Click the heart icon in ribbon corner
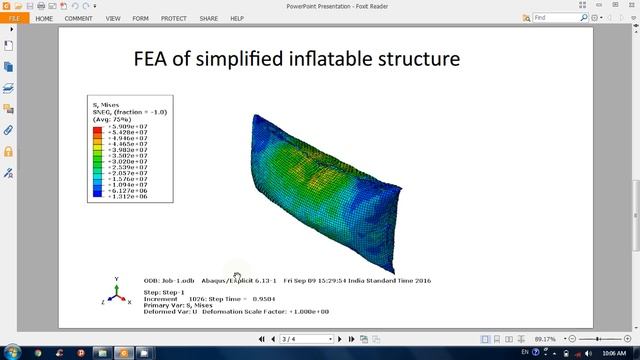 point(634,18)
